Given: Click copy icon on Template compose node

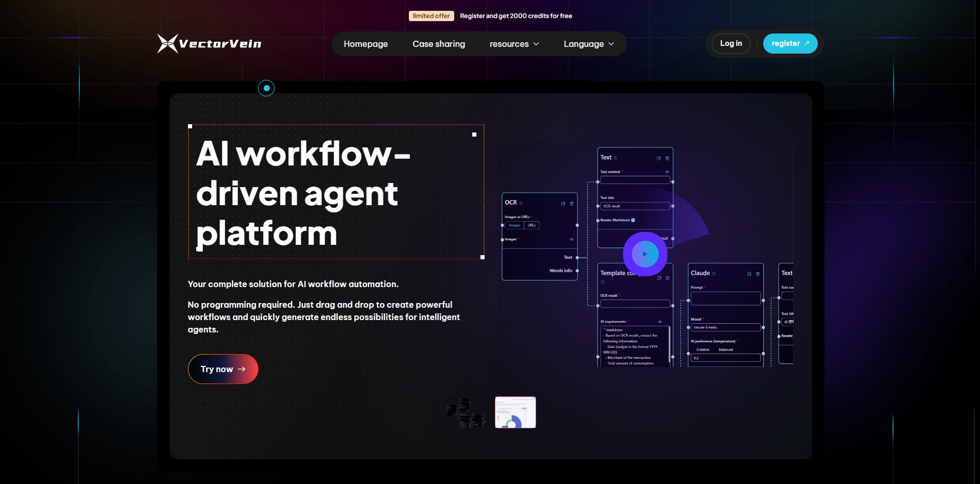Looking at the screenshot, I should [x=659, y=278].
